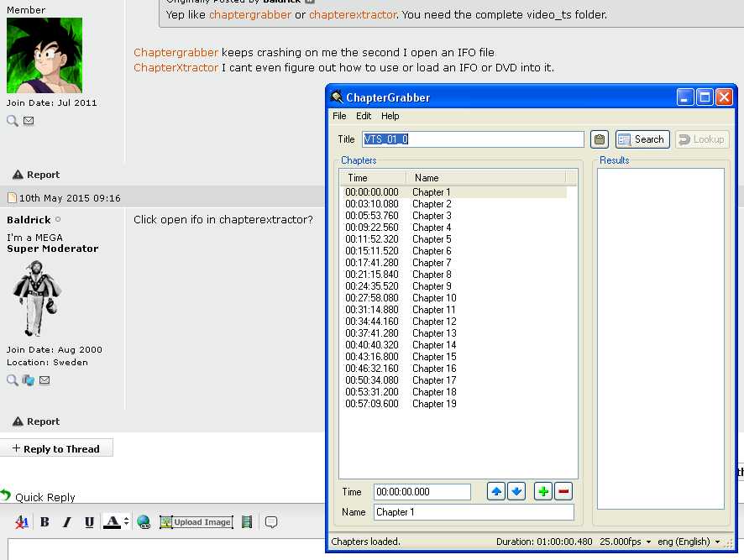
Task: Open the eng (English) language dropdown
Action: pos(689,542)
